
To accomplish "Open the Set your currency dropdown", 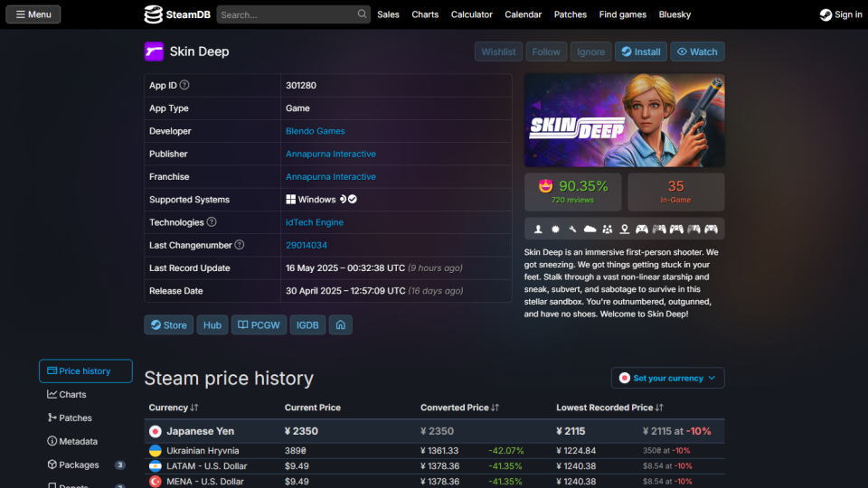I will pos(667,378).
